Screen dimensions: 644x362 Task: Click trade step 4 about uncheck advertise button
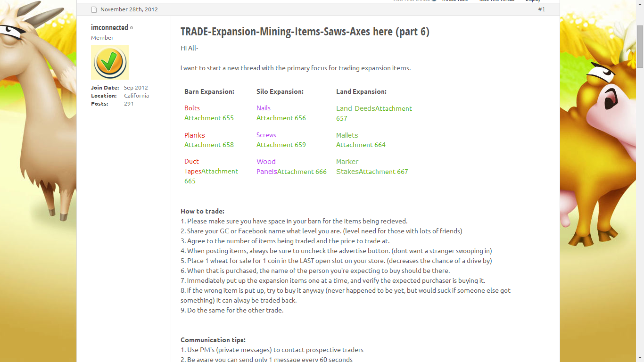pos(336,251)
